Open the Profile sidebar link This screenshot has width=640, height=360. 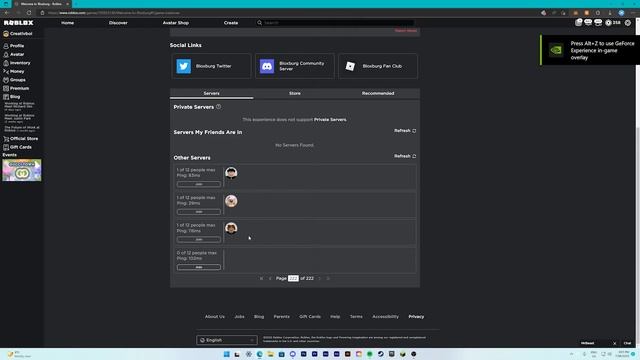click(14, 46)
